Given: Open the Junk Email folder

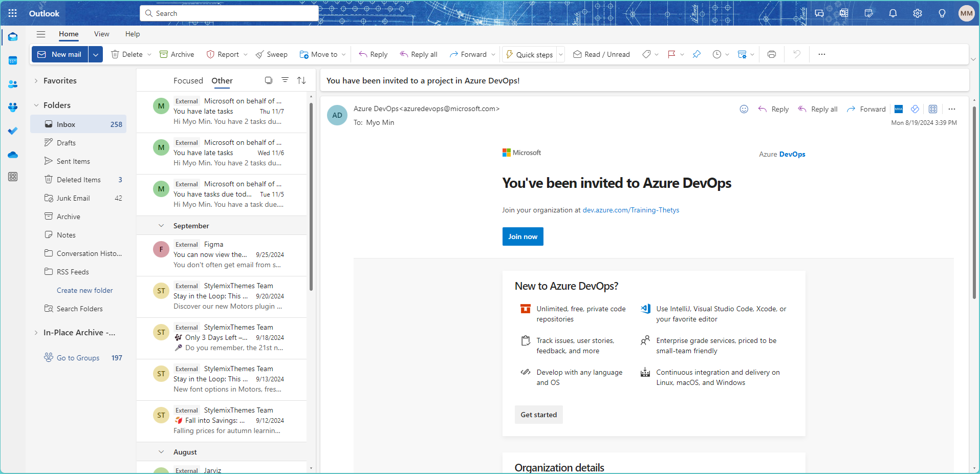Looking at the screenshot, I should (x=78, y=198).
